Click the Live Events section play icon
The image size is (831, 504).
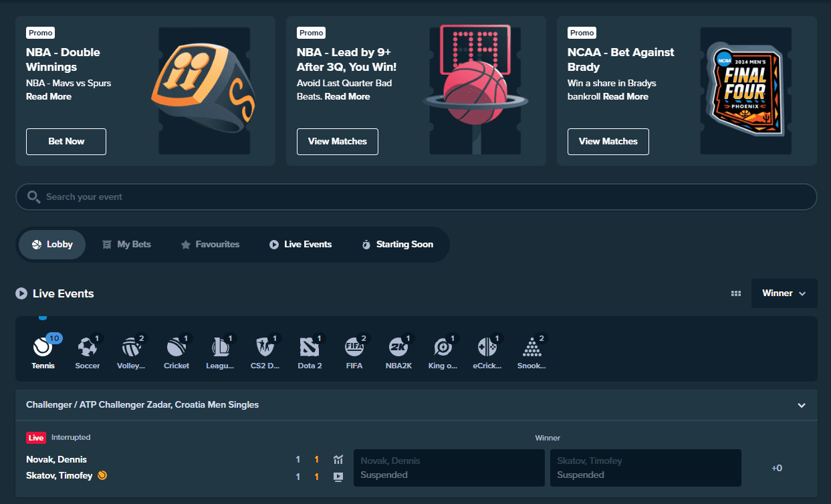tap(21, 293)
